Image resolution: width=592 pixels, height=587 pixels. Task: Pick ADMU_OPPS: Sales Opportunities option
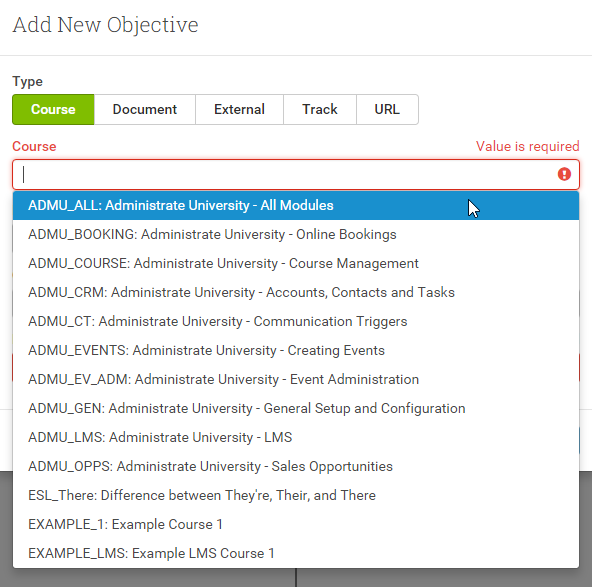[x=296, y=466]
